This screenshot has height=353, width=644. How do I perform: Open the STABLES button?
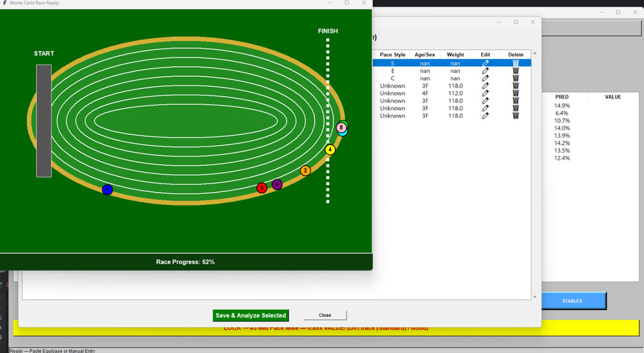point(572,301)
